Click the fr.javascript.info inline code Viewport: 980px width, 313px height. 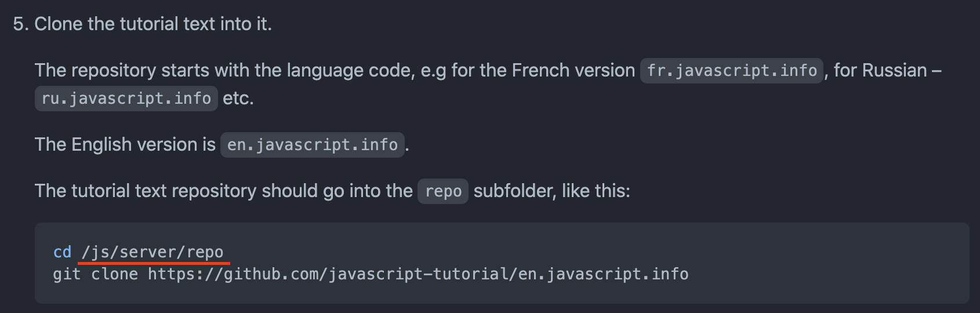(732, 71)
